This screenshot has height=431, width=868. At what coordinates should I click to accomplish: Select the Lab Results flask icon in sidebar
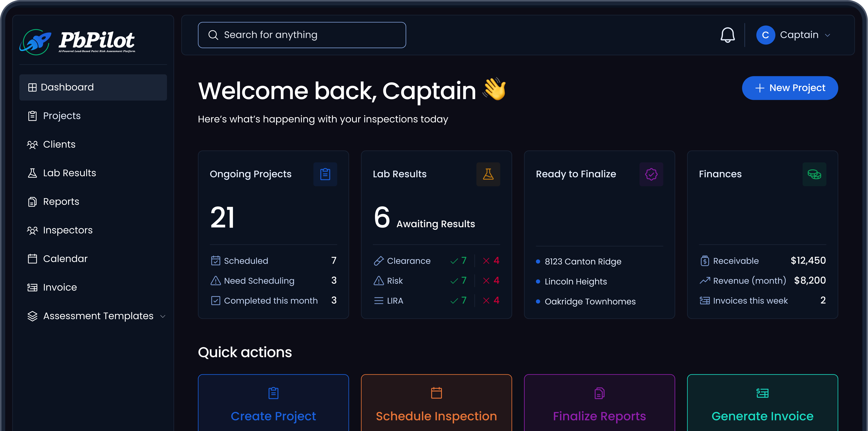(x=32, y=173)
